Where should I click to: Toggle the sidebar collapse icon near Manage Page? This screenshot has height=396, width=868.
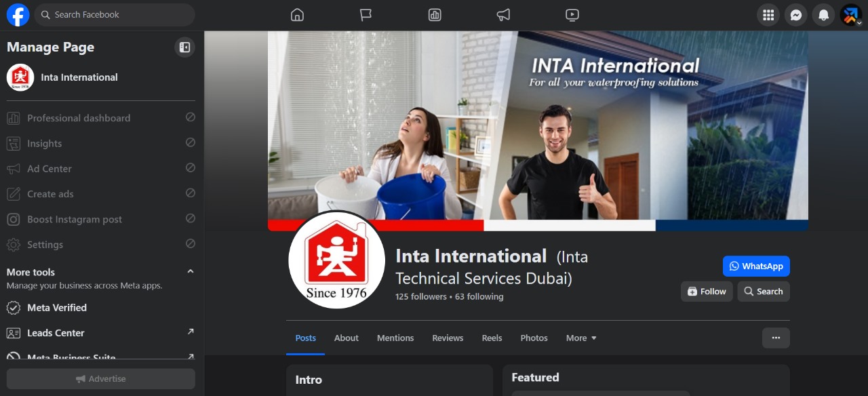click(x=184, y=47)
